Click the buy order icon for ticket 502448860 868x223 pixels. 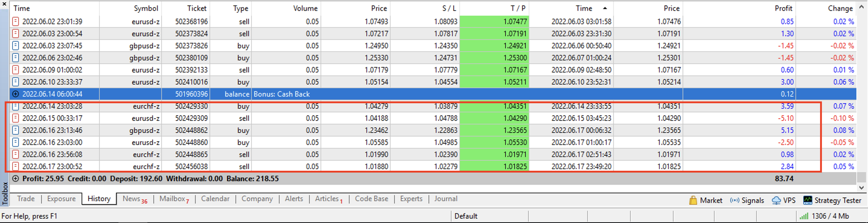15,142
